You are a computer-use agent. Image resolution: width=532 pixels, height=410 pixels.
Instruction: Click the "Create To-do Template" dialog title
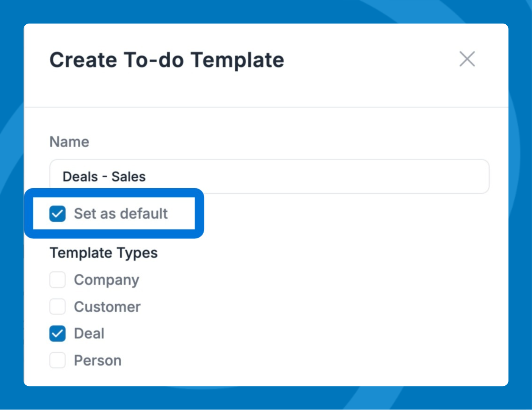[167, 60]
